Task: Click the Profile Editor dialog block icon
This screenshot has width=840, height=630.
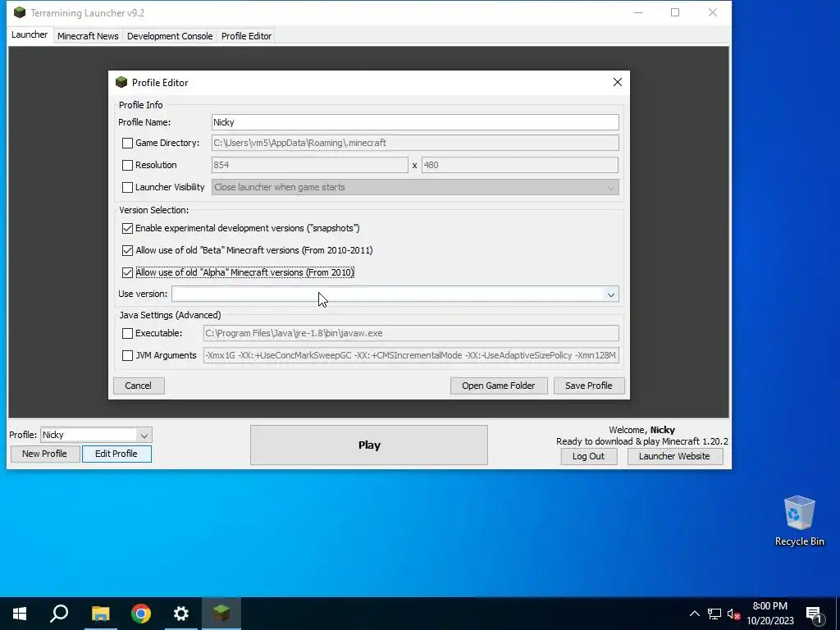Action: tap(121, 82)
